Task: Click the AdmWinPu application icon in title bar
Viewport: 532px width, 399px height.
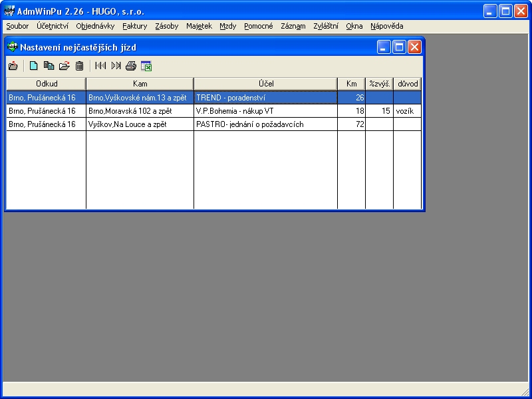Action: pos(9,11)
